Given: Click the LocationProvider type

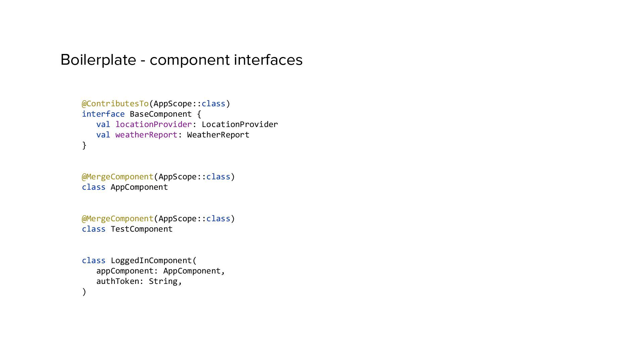Looking at the screenshot, I should tap(239, 124).
